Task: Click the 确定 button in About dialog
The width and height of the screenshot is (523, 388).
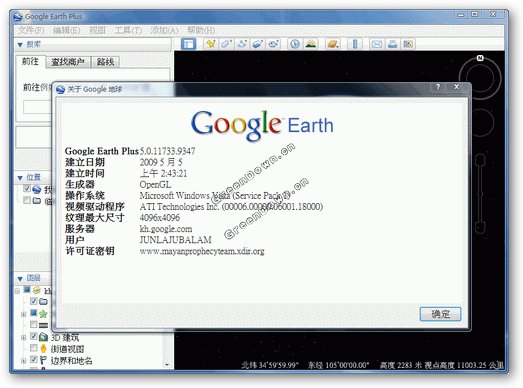Action: tap(440, 314)
